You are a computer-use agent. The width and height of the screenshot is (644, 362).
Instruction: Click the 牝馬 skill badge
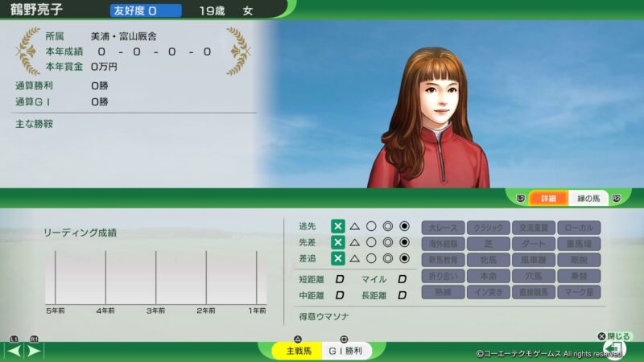(x=489, y=260)
